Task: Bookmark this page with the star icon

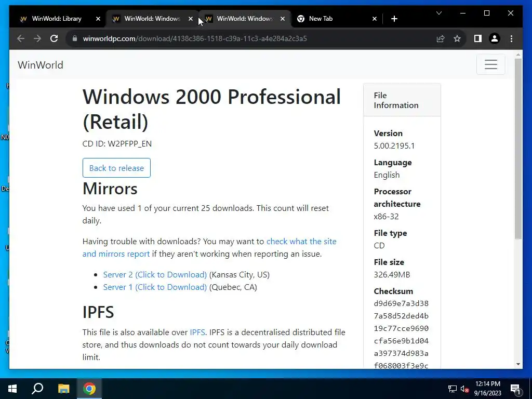Action: (457, 38)
